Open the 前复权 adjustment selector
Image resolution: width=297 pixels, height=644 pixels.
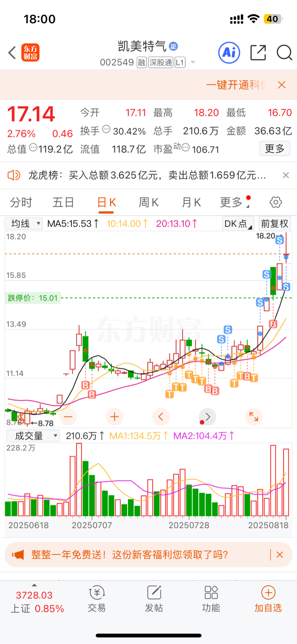pyautogui.click(x=275, y=223)
